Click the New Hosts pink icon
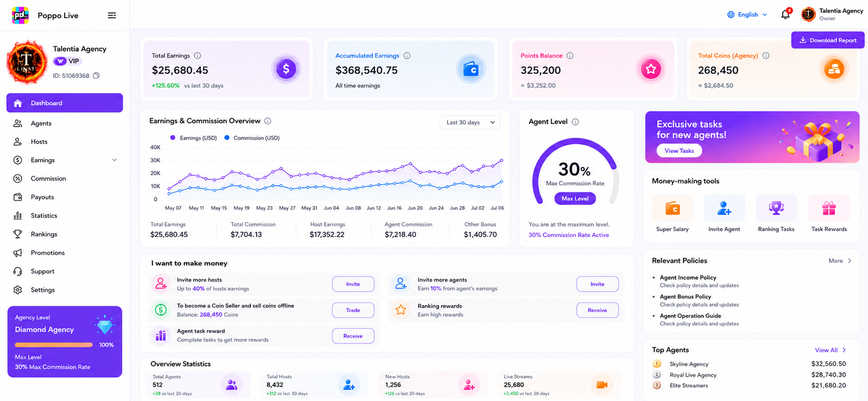Image resolution: width=868 pixels, height=401 pixels. tap(468, 385)
